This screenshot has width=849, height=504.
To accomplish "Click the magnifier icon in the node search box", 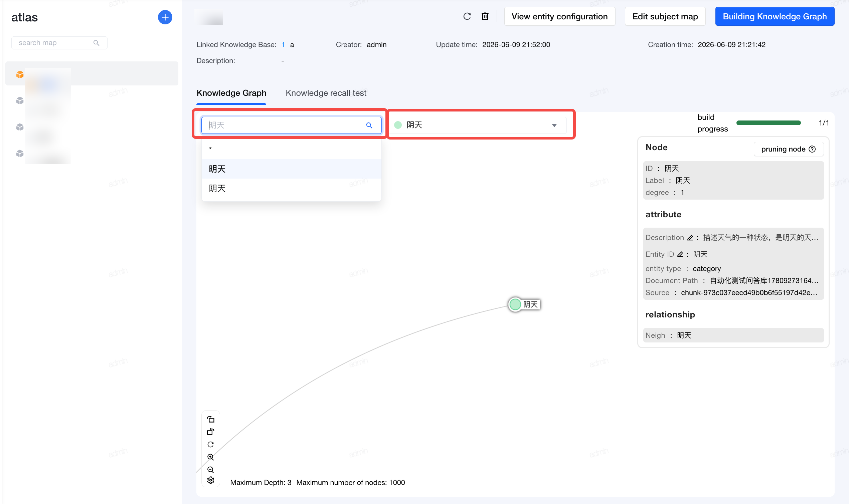I will (x=369, y=125).
